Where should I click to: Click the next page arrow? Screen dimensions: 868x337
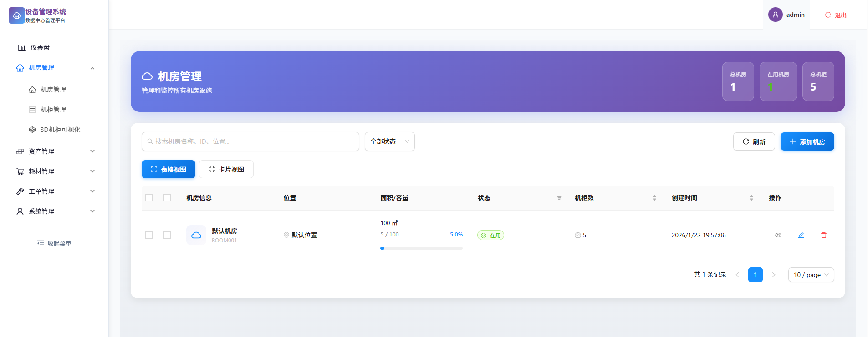774,275
